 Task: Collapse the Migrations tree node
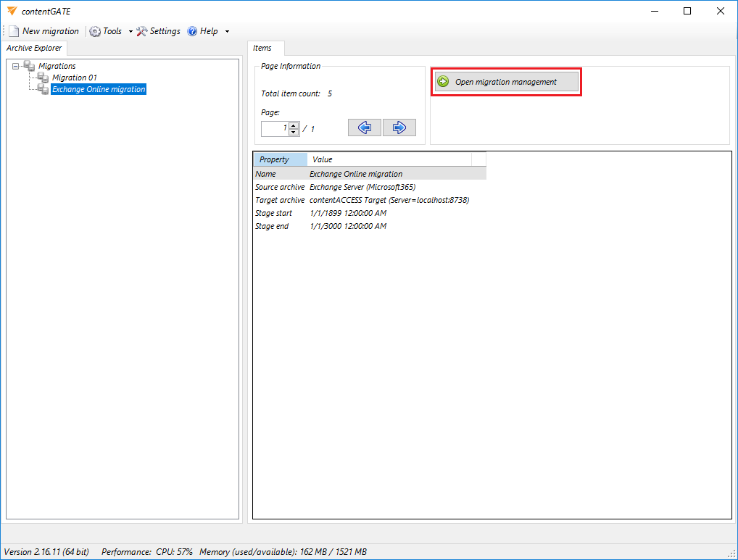(16, 66)
